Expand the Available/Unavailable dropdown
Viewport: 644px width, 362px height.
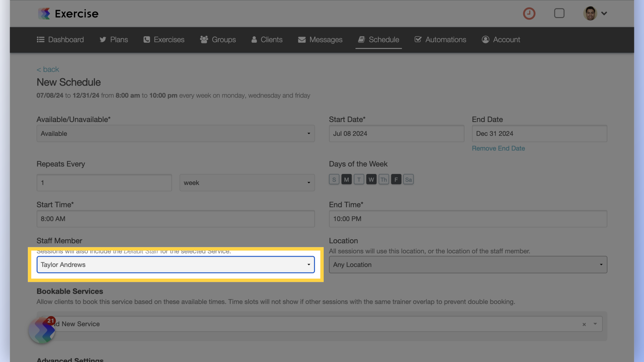176,133
